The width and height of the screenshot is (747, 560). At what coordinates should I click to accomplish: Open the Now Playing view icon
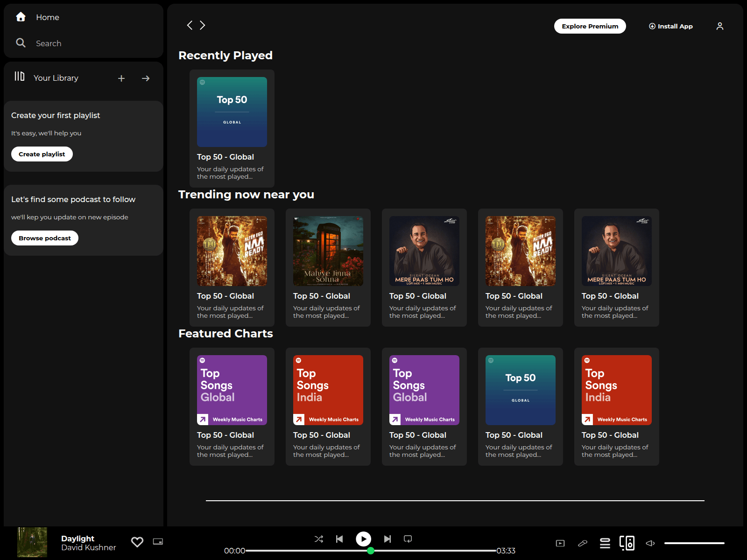[x=560, y=543]
